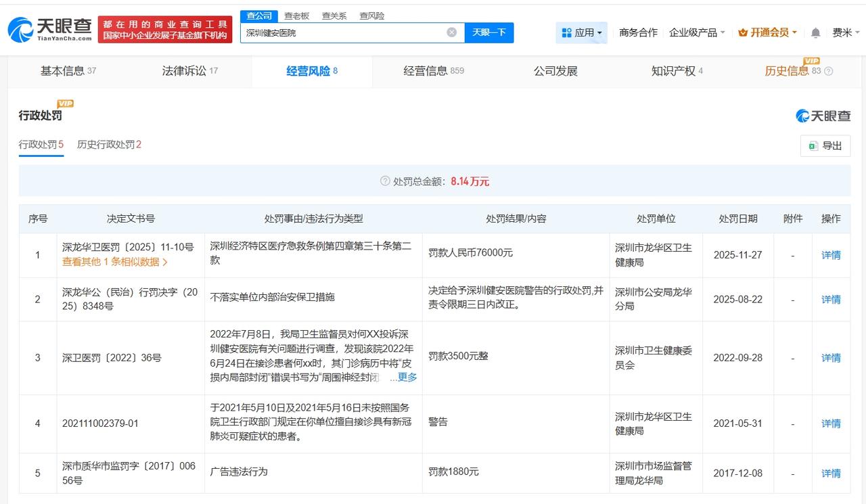This screenshot has width=866, height=504.
Task: Open 详情 for the first penalty record
Action: coord(831,255)
